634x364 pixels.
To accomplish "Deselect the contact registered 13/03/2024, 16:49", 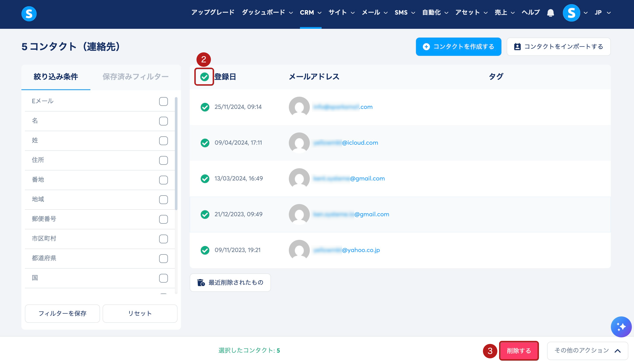I will point(205,179).
